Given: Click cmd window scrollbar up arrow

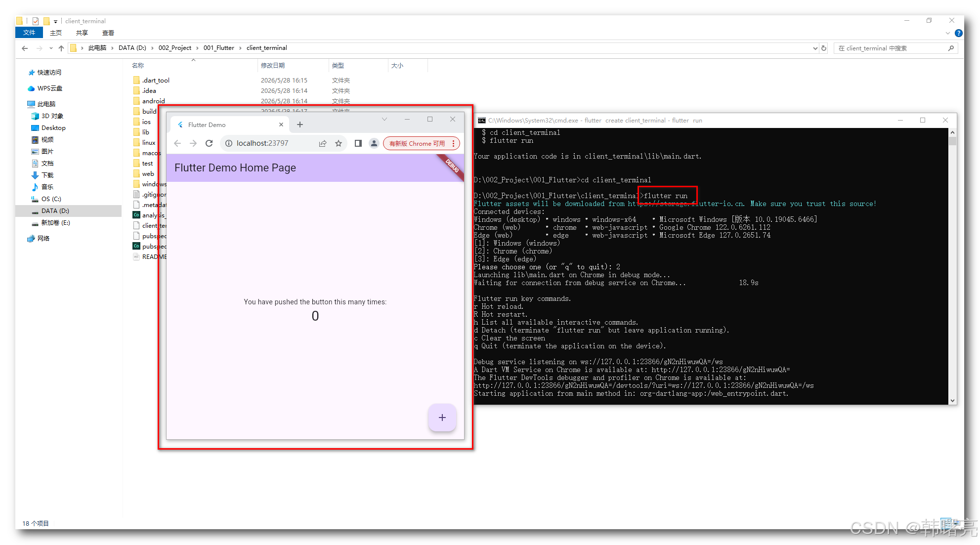Looking at the screenshot, I should 953,132.
